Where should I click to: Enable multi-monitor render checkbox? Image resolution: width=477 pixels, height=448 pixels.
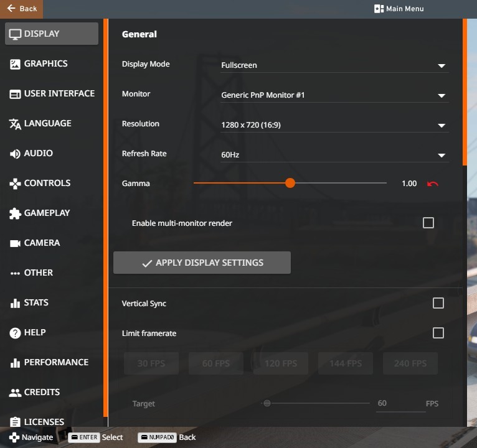tap(428, 223)
